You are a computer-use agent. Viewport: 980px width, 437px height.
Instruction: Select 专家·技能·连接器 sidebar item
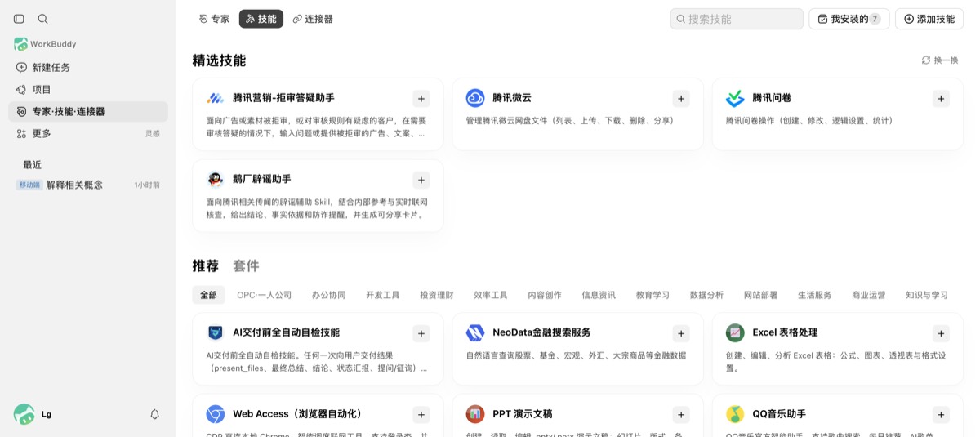pos(88,112)
